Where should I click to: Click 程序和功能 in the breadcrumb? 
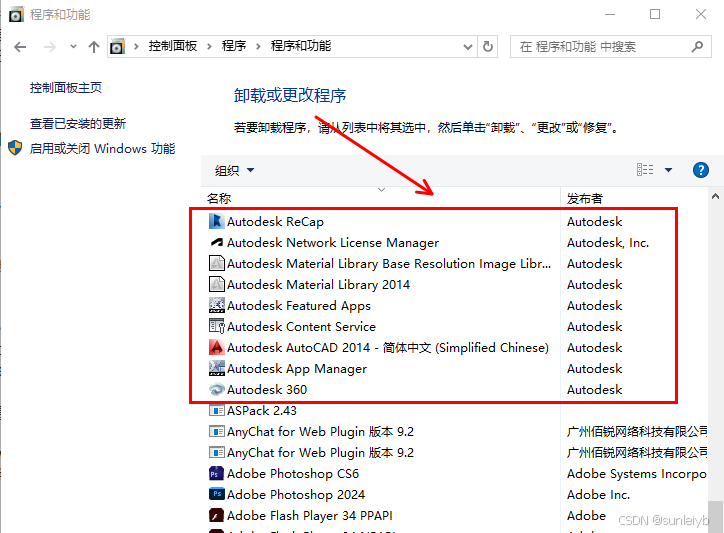coord(301,46)
